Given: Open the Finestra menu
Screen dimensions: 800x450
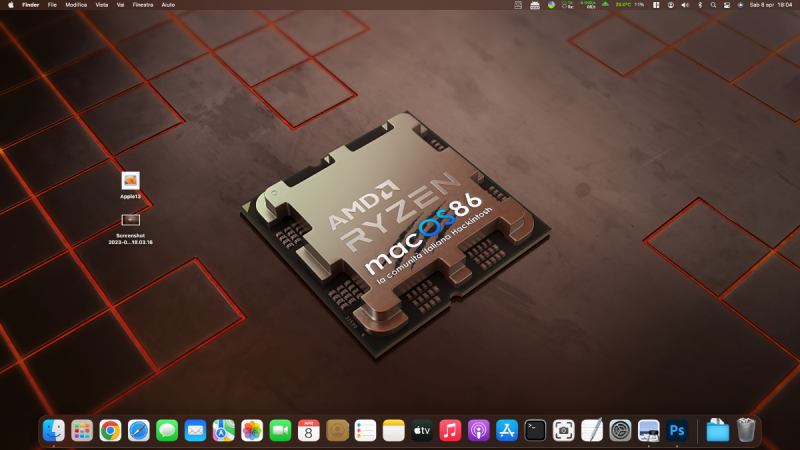Looking at the screenshot, I should (x=143, y=5).
